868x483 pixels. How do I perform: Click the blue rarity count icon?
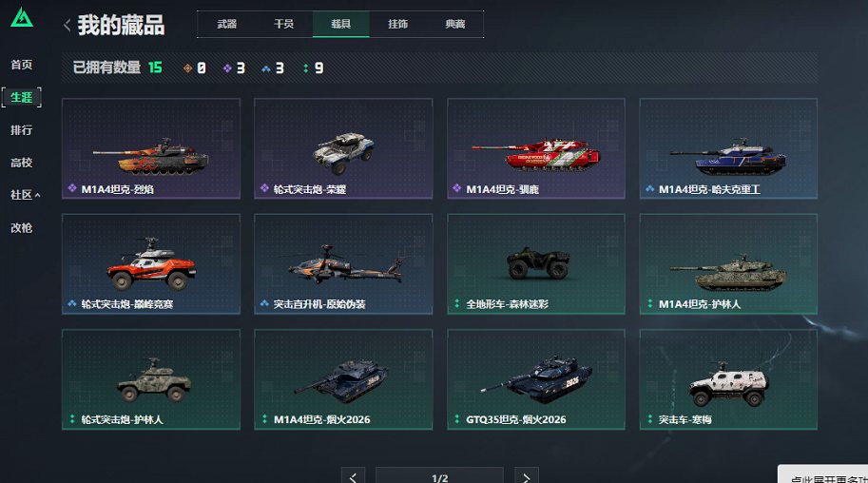point(266,68)
